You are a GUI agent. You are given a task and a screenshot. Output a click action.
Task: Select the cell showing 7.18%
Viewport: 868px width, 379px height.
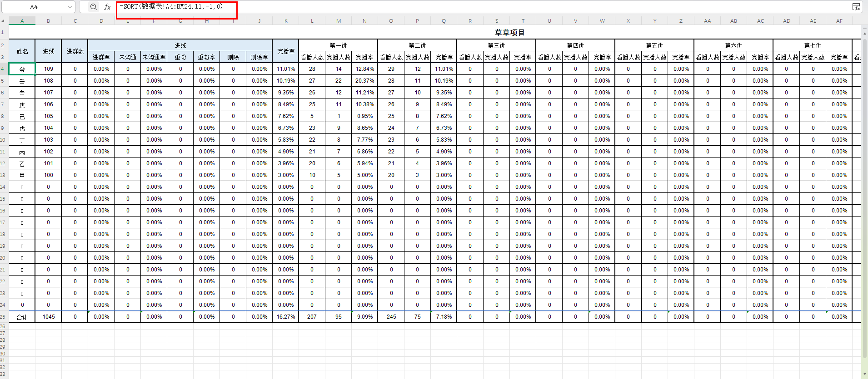444,317
